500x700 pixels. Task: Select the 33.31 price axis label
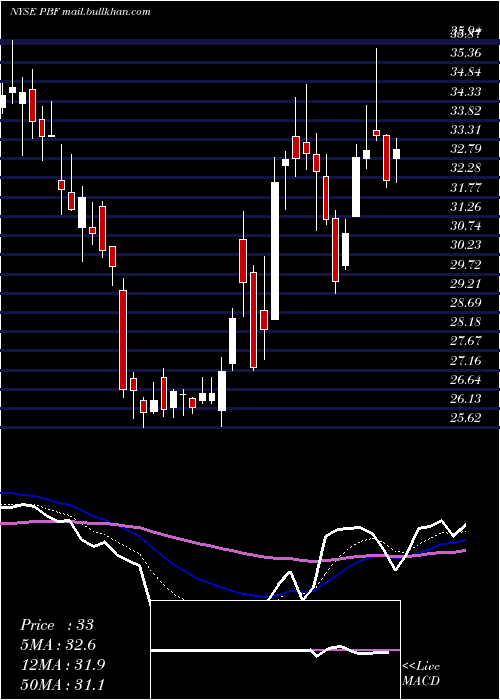466,130
